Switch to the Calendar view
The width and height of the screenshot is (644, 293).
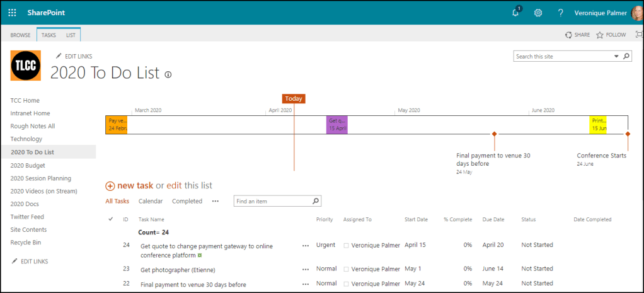click(x=151, y=202)
